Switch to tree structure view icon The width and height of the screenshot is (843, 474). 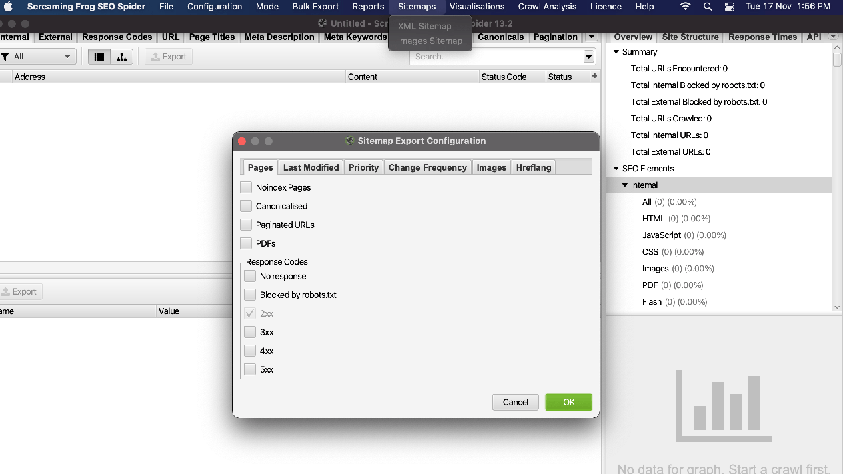[x=122, y=56]
